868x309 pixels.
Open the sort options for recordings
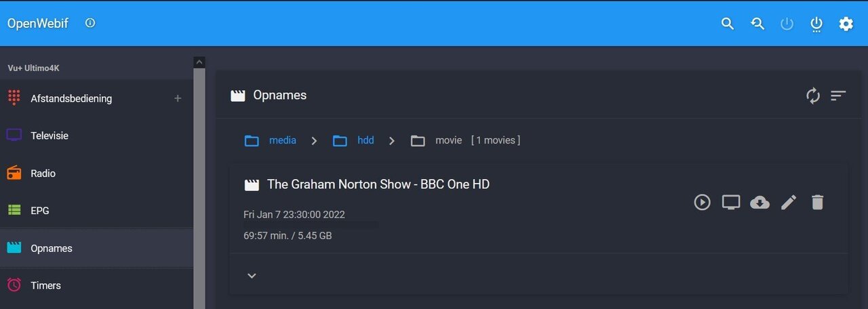point(838,96)
